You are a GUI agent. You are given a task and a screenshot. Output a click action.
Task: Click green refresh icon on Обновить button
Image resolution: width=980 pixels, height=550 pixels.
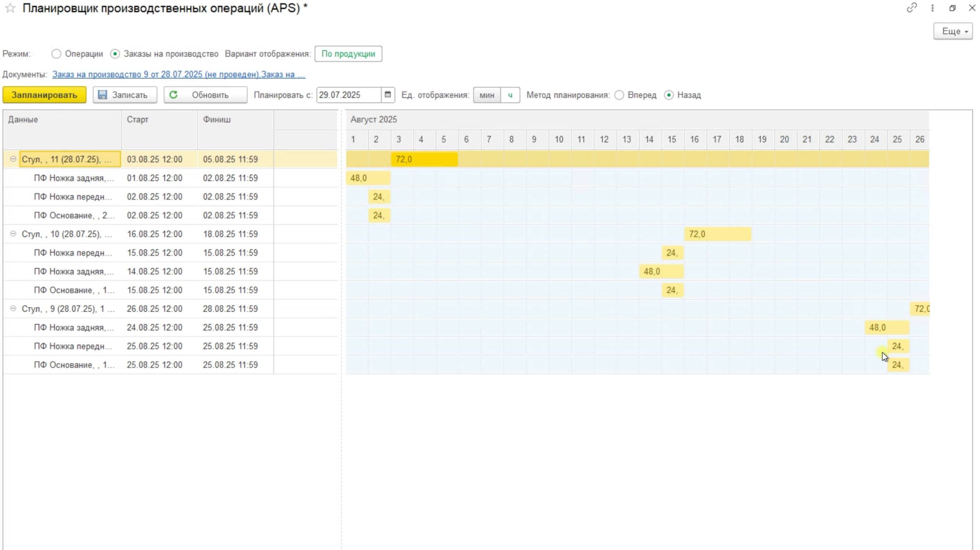coord(173,95)
